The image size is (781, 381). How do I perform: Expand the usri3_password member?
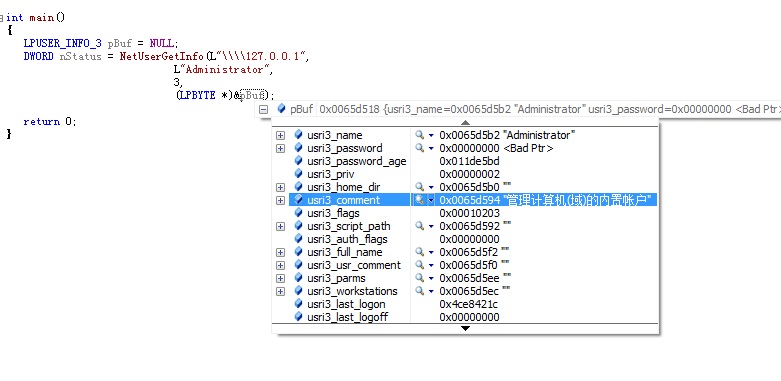pos(280,148)
